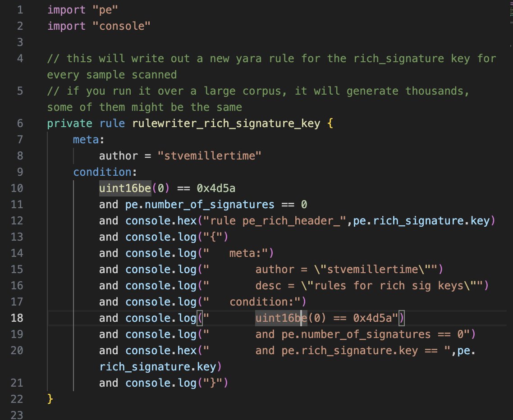513x420 pixels.
Task: Click the 'rule' keyword on line 6
Action: [x=112, y=123]
